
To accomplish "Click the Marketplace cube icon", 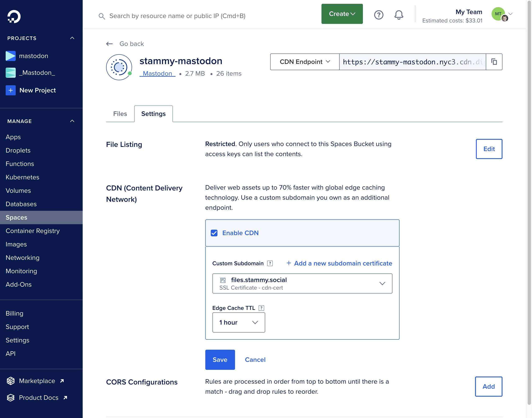I will point(10,381).
